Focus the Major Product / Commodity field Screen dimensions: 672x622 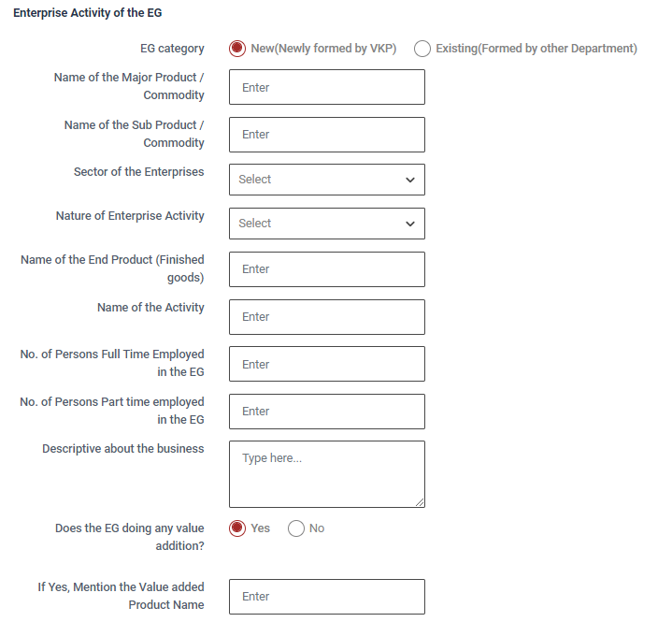(x=326, y=87)
